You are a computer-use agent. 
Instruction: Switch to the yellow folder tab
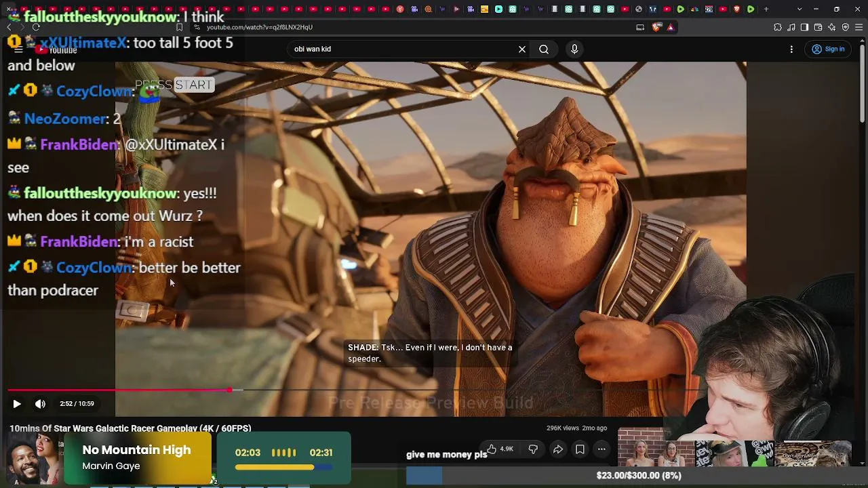tap(484, 9)
